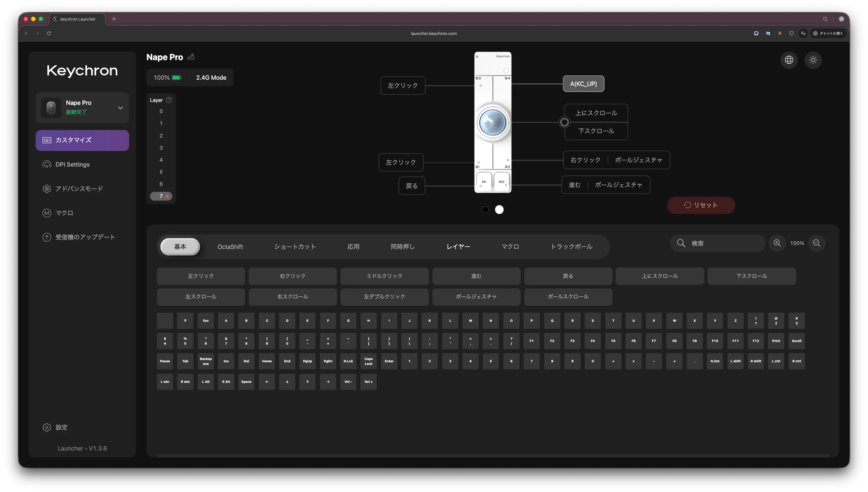Select the A(KC_UP) button mapping

click(583, 84)
